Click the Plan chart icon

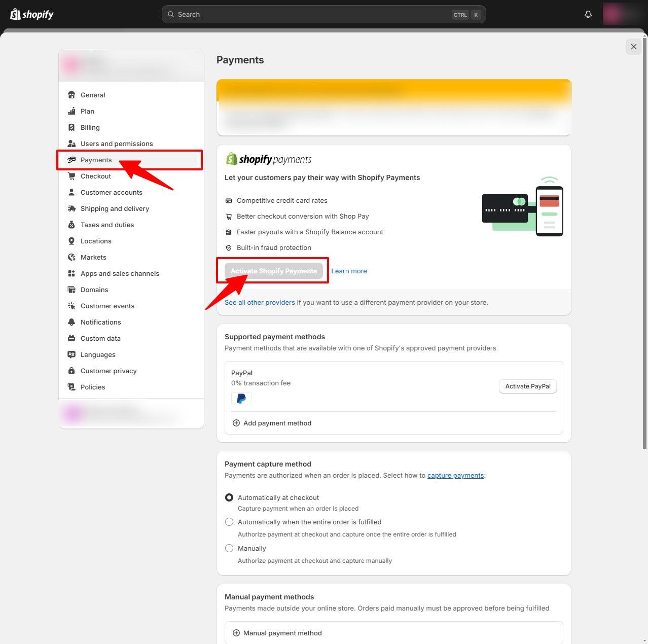pyautogui.click(x=71, y=111)
